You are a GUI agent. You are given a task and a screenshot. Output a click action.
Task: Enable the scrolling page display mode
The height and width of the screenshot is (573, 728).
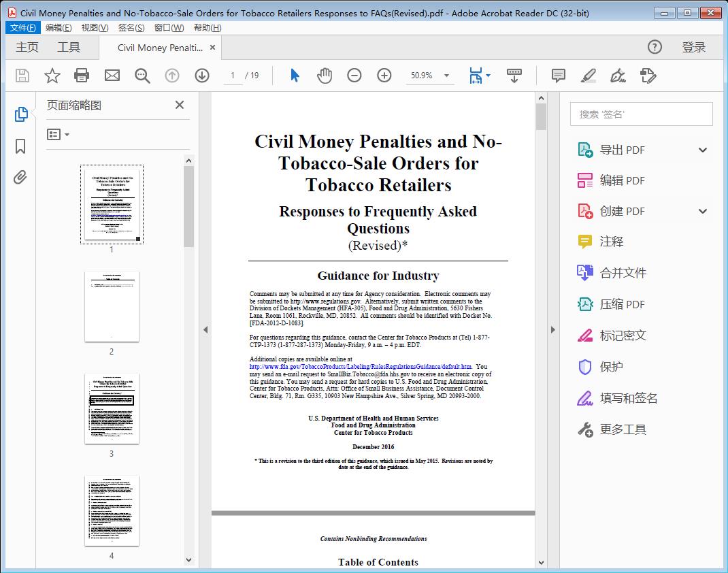point(514,76)
